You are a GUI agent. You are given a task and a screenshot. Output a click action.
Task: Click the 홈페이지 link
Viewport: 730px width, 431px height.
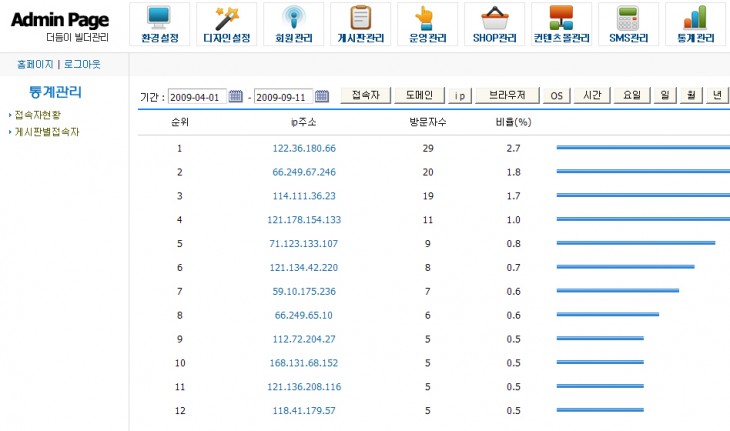(x=35, y=64)
